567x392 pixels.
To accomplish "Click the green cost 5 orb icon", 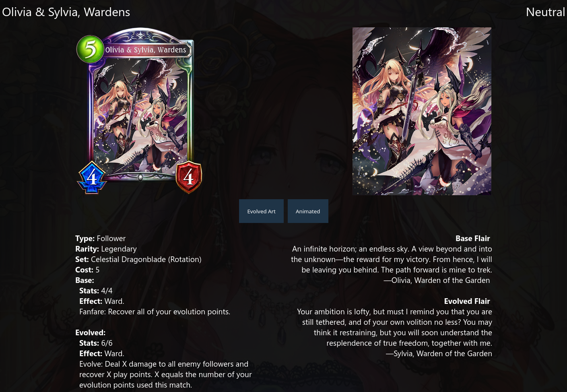I will click(90, 49).
